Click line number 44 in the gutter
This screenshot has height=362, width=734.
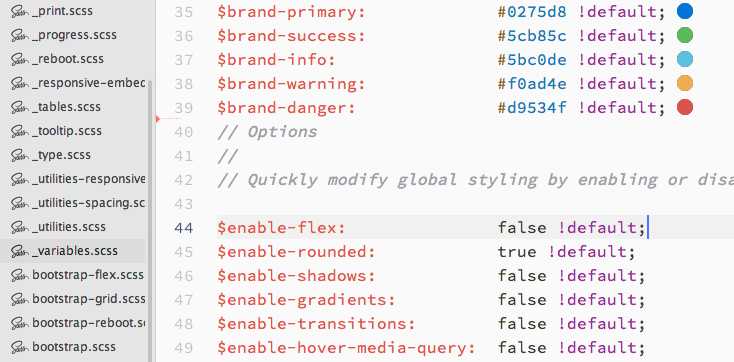click(184, 228)
